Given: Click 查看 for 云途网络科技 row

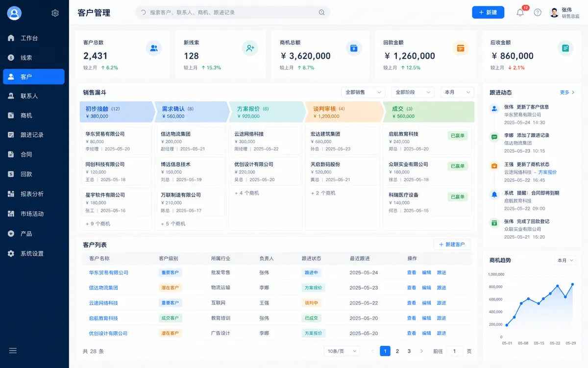Looking at the screenshot, I should pyautogui.click(x=412, y=303).
